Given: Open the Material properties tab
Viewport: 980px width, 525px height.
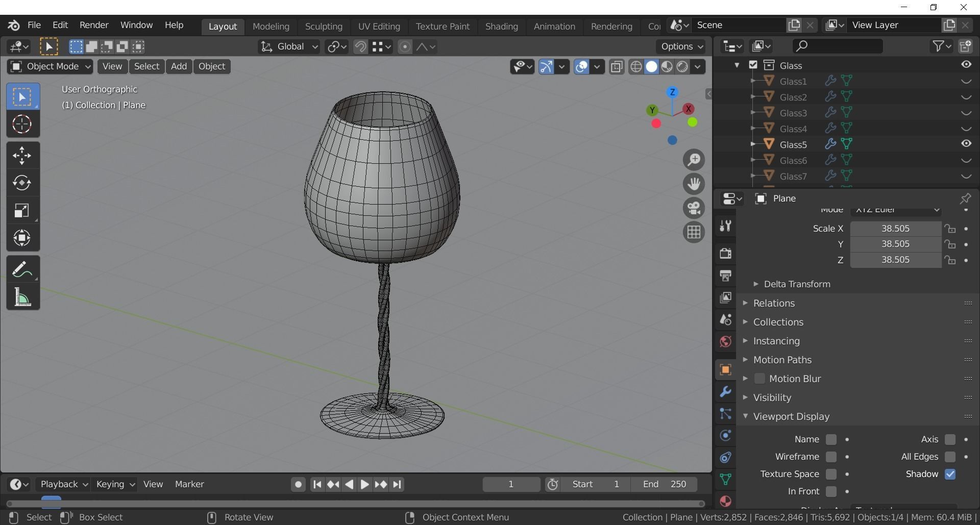Looking at the screenshot, I should [725, 501].
